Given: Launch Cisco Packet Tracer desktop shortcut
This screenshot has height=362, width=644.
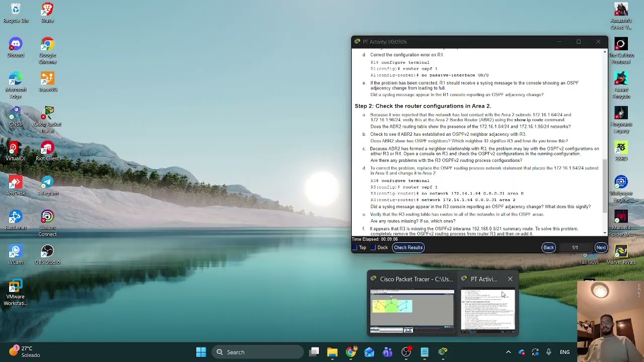Looking at the screenshot, I should click(x=47, y=120).
